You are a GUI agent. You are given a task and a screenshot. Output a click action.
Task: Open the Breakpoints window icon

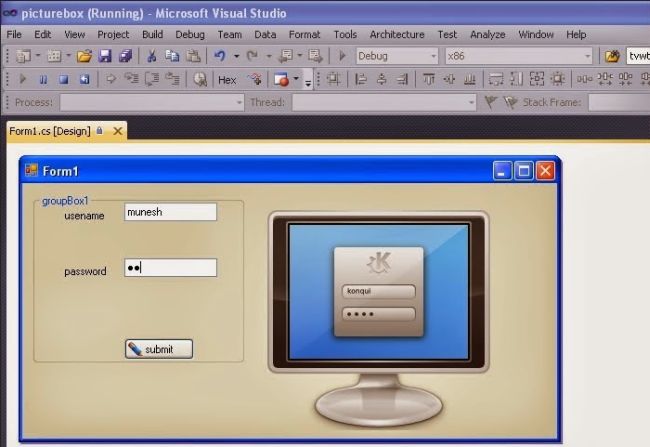pyautogui.click(x=281, y=79)
